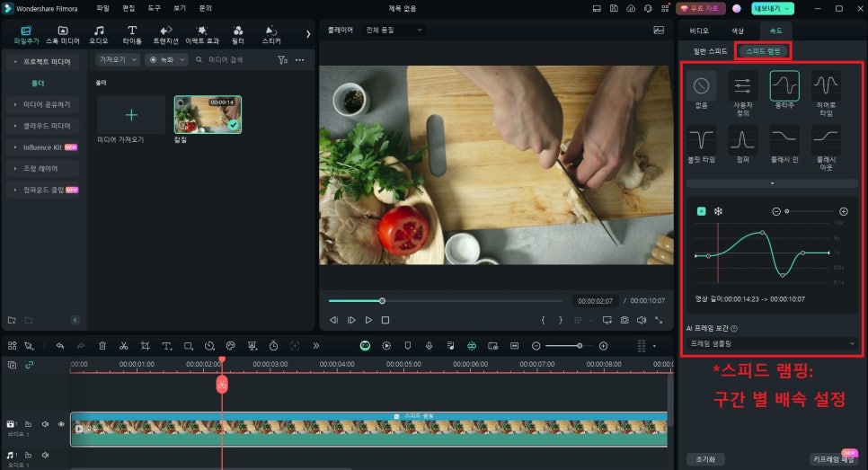Viewport: 868px width, 470px height.
Task: Apply the 불릿 타임 speed preset
Action: tap(701, 141)
